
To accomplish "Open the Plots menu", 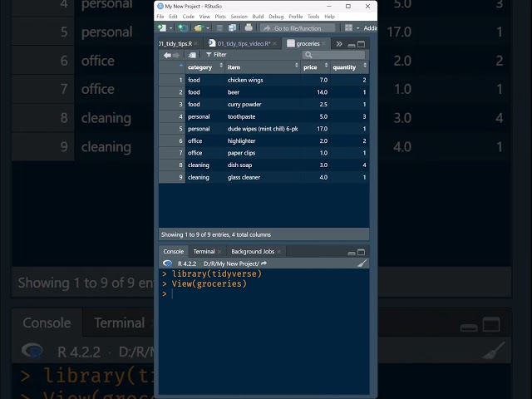I will [220, 17].
